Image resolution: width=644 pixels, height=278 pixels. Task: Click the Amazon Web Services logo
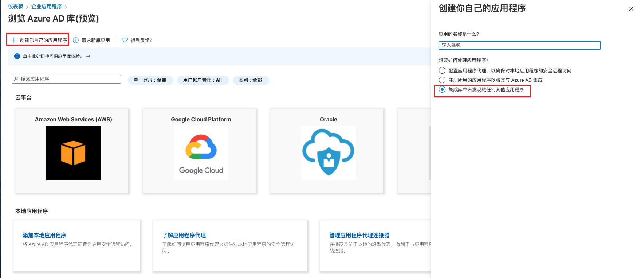point(74,153)
